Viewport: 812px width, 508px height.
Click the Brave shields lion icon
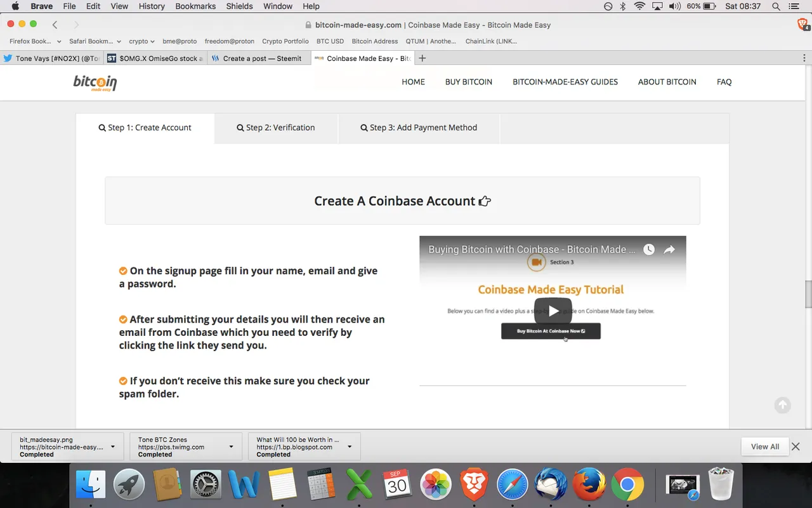(802, 25)
